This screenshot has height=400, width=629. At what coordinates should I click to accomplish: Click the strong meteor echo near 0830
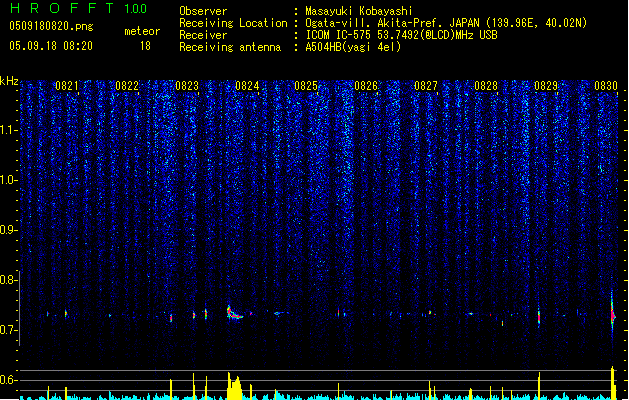pyautogui.click(x=613, y=313)
